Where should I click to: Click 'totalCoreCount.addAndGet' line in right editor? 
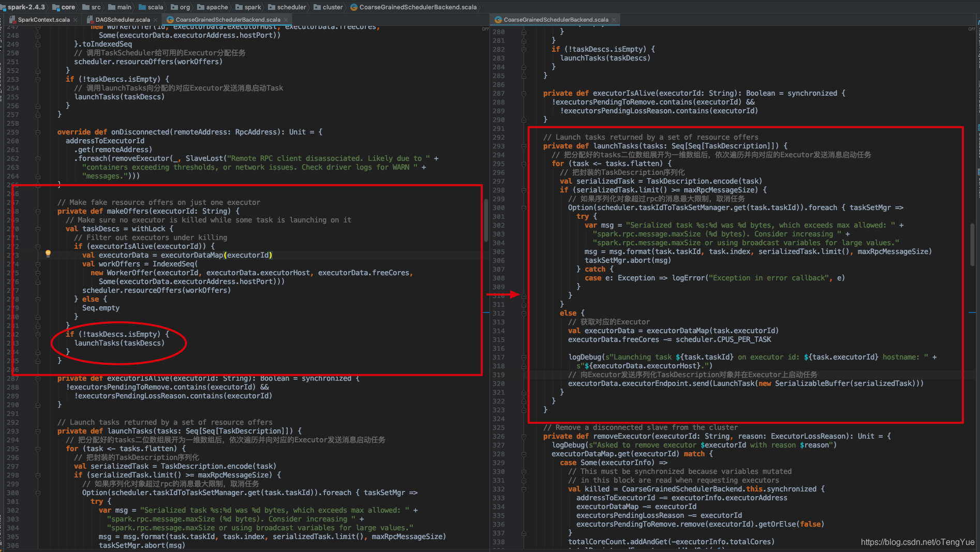(671, 542)
